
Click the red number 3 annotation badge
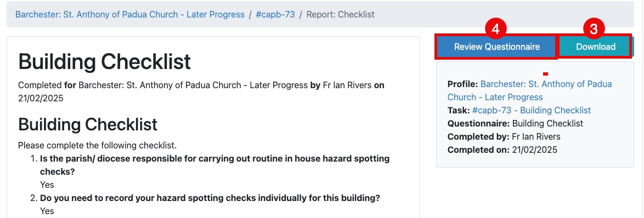pyautogui.click(x=594, y=28)
